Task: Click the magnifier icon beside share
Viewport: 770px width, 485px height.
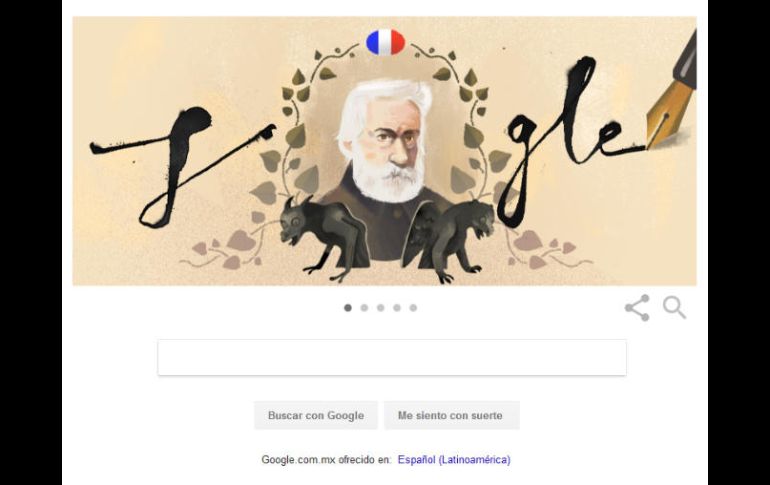Action: click(674, 307)
